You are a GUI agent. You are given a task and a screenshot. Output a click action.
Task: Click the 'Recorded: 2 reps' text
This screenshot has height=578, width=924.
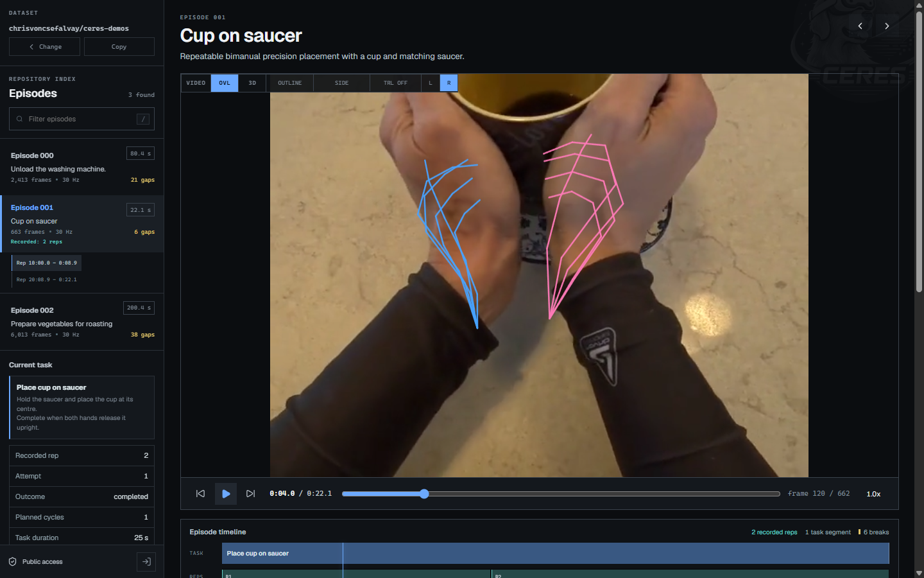coord(37,242)
